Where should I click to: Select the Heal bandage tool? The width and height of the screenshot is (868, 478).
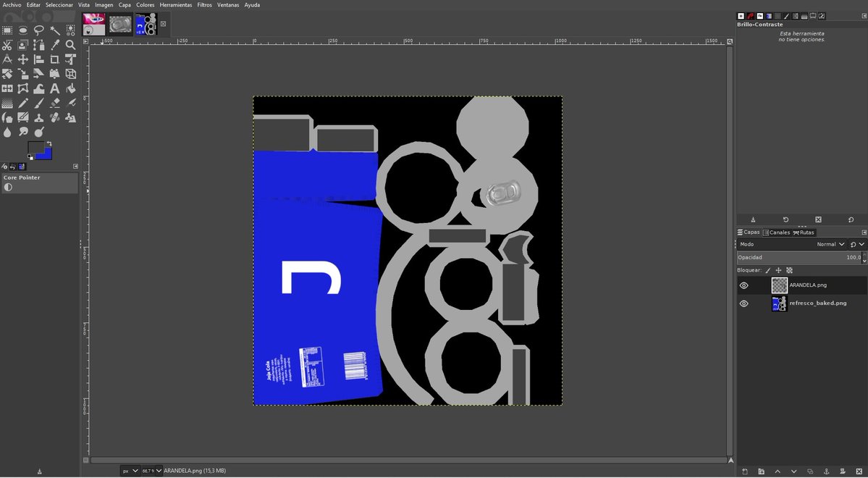click(55, 117)
